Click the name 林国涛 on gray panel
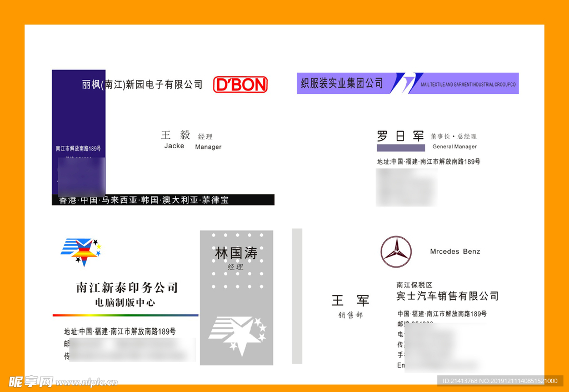The height and width of the screenshot is (392, 569). click(x=236, y=253)
